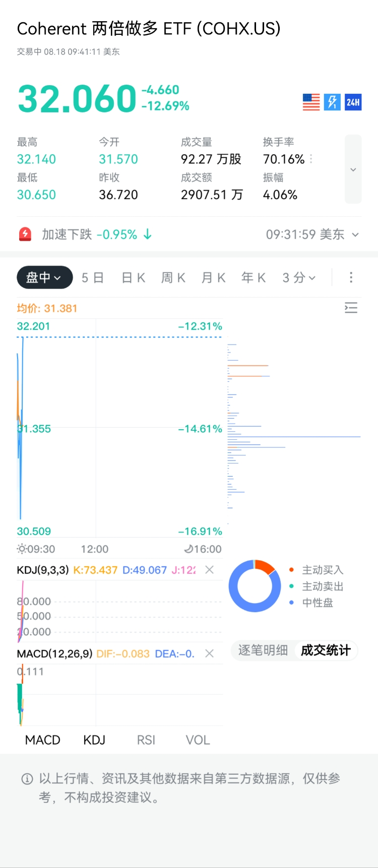This screenshot has height=868, width=378.
Task: Open the 24H trading icon
Action: tap(353, 102)
